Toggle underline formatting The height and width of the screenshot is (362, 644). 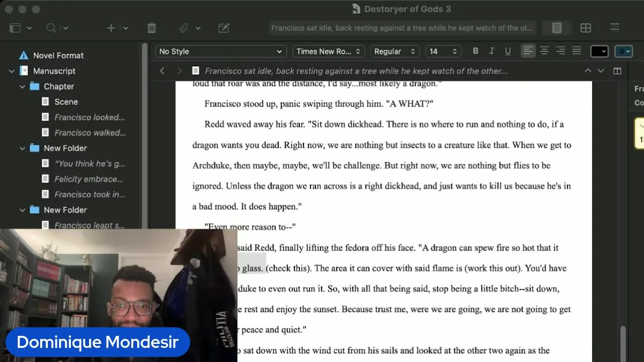[508, 51]
